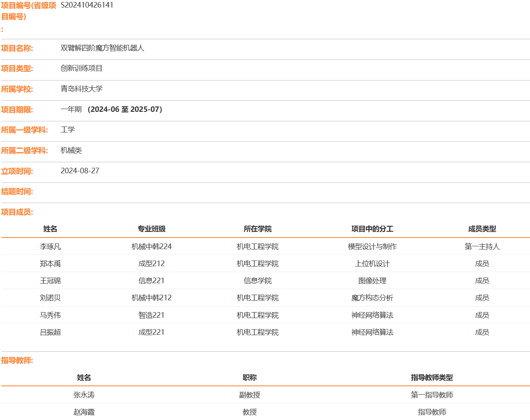This screenshot has width=530, height=420.
Task: Click the project number S202410426141
Action: tap(87, 5)
